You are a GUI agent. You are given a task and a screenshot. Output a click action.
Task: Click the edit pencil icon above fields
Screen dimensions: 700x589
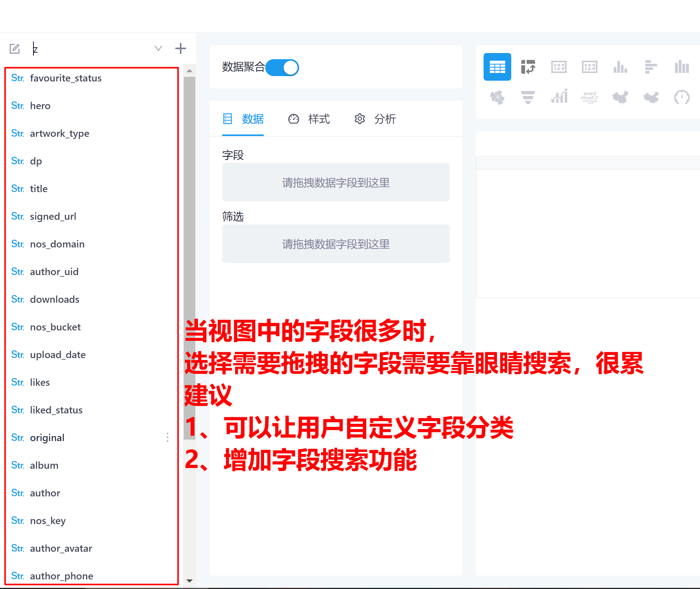pyautogui.click(x=14, y=48)
